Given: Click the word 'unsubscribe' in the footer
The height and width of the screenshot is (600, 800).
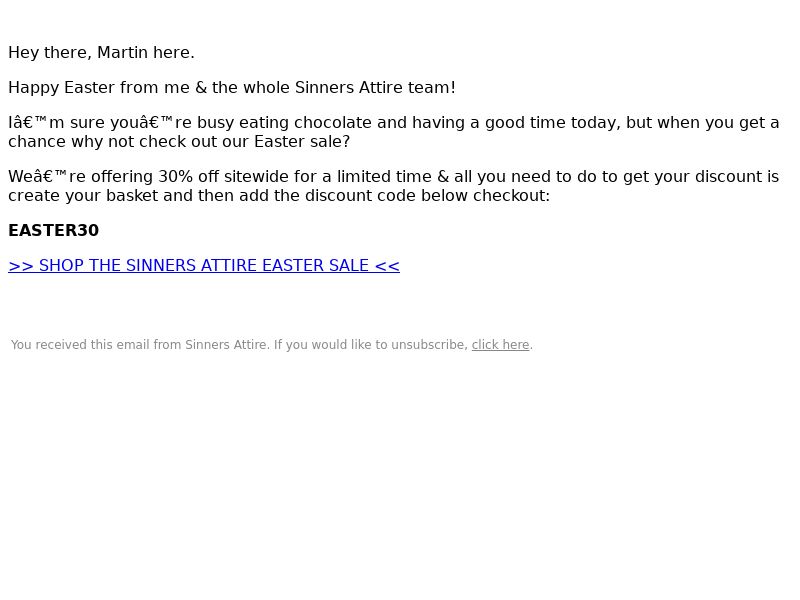Looking at the screenshot, I should [x=429, y=345].
